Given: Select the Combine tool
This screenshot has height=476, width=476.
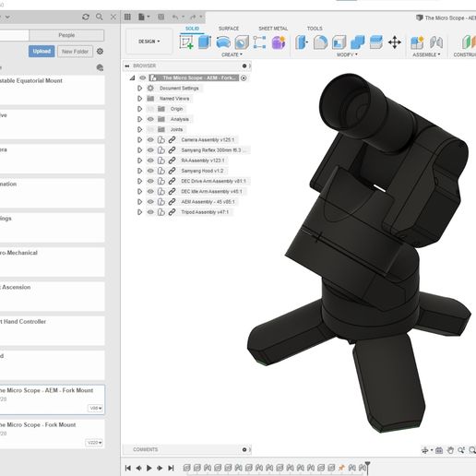Looking at the screenshot, I should [x=358, y=42].
